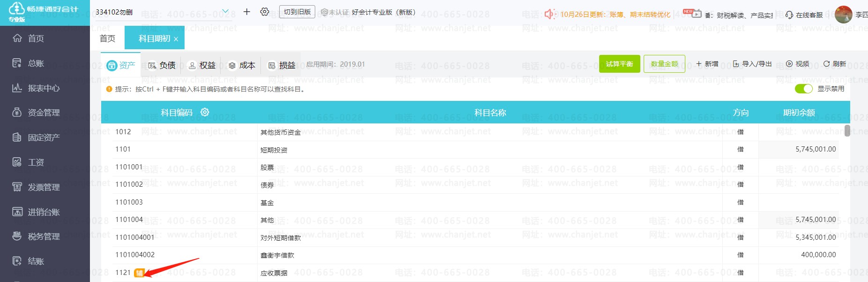Switch to the 负债 tab
Screen dimensions: 868x282
point(162,65)
